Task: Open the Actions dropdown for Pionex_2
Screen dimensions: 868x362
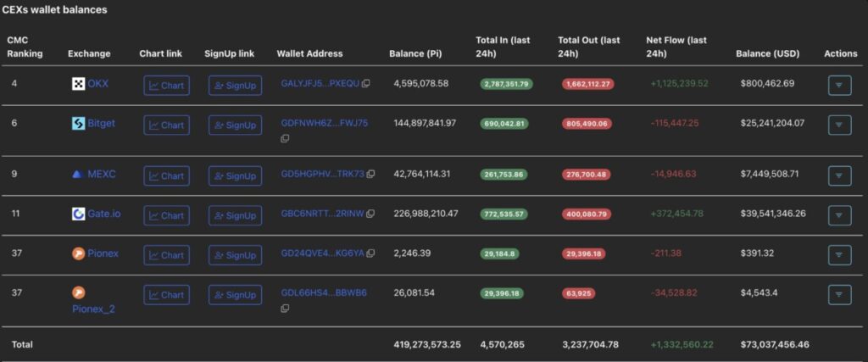Action: point(839,294)
